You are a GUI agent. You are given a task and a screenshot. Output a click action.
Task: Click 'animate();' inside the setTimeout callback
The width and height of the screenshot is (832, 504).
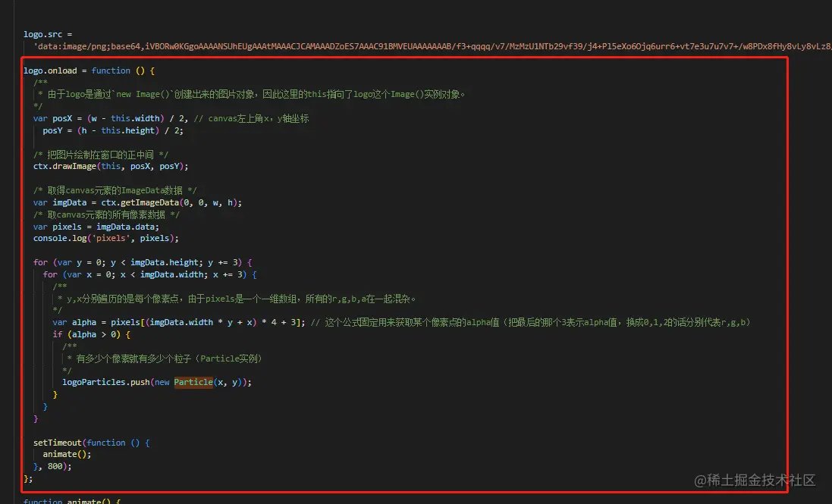(x=67, y=454)
